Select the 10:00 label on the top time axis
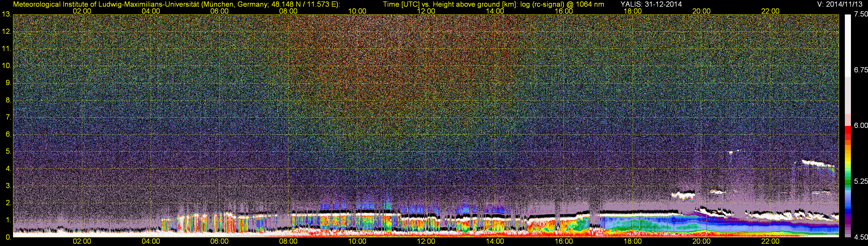This screenshot has width=868, height=246. pos(357,11)
